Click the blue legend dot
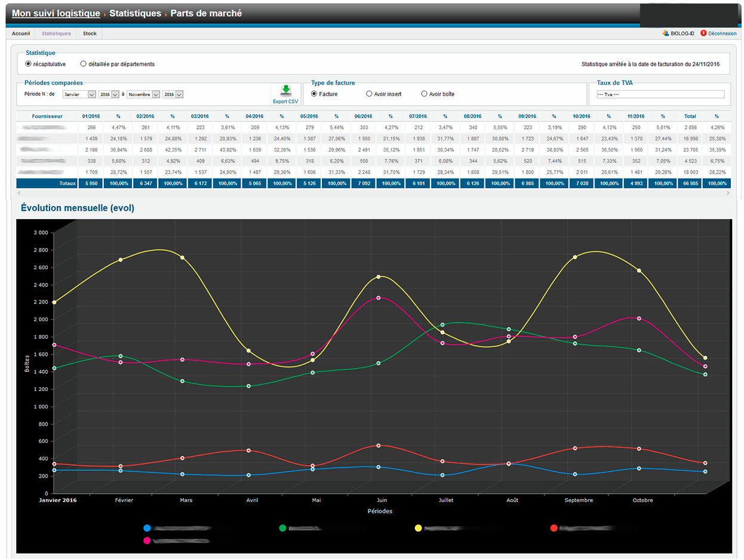Image resolution: width=744 pixels, height=560 pixels. (147, 528)
